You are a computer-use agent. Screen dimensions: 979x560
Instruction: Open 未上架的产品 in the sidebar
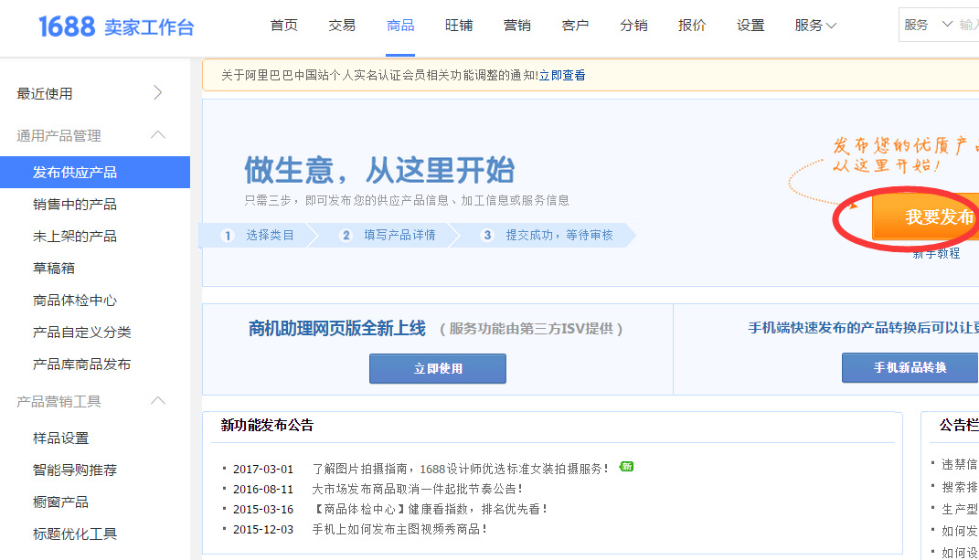[x=75, y=236]
